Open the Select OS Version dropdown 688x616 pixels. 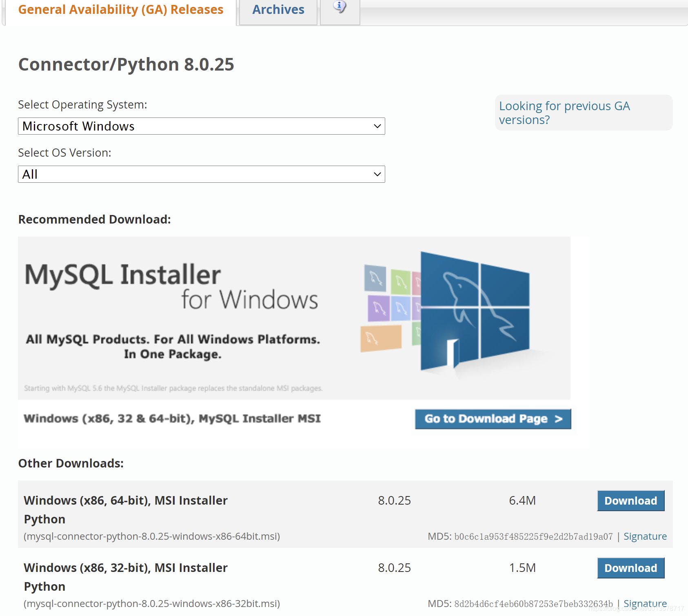coord(202,174)
